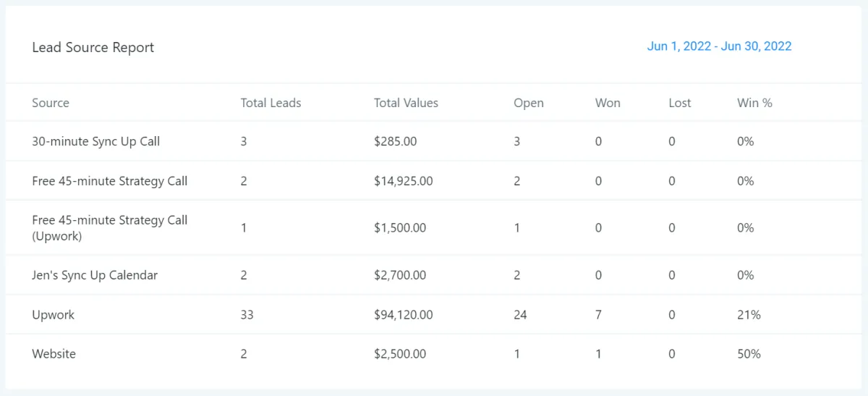Screen dimensions: 868x396
Task: Sort by the Total Values column header
Action: coord(406,103)
